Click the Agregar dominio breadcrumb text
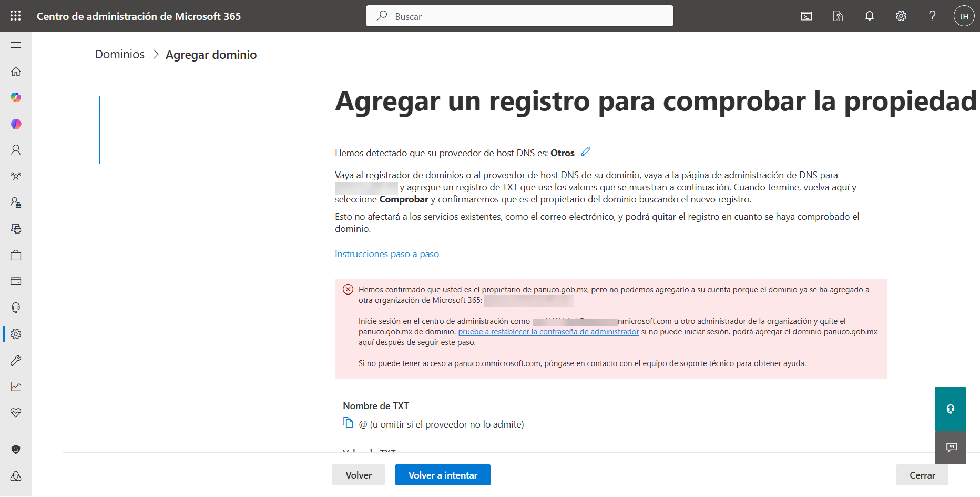 (211, 55)
